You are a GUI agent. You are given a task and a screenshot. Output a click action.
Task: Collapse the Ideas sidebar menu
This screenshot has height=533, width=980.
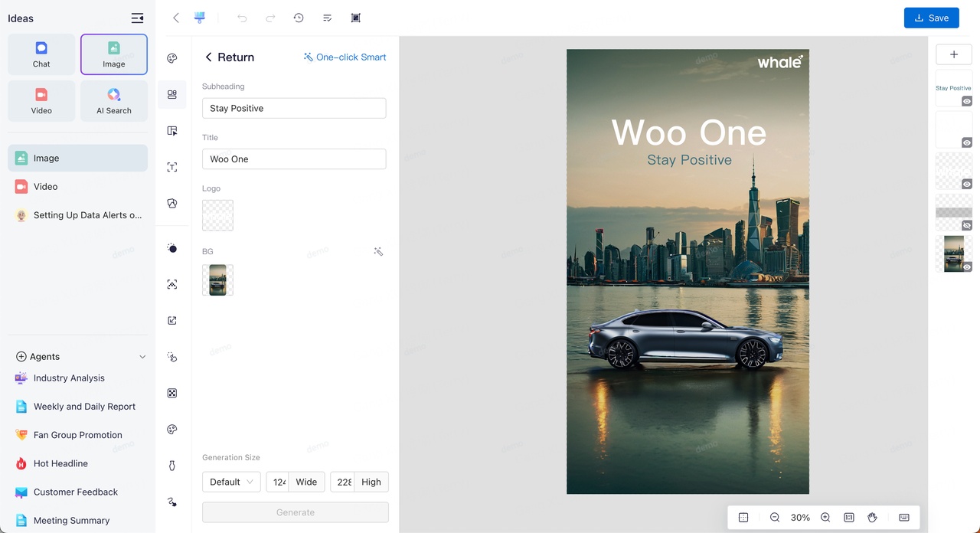pos(137,18)
